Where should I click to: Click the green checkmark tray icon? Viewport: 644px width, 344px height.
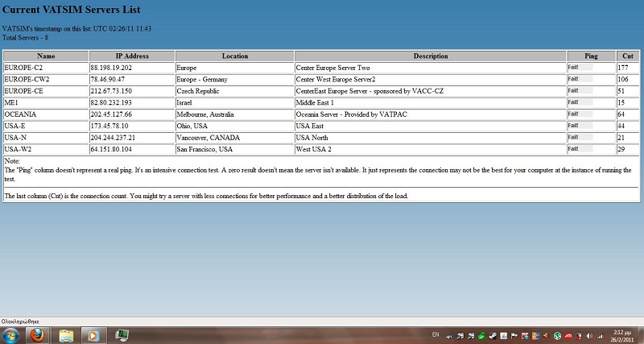[481, 336]
